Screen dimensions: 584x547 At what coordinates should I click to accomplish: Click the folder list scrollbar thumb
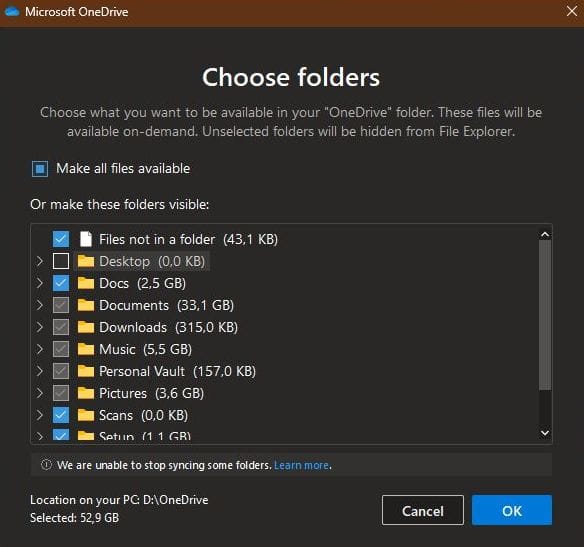[545, 315]
